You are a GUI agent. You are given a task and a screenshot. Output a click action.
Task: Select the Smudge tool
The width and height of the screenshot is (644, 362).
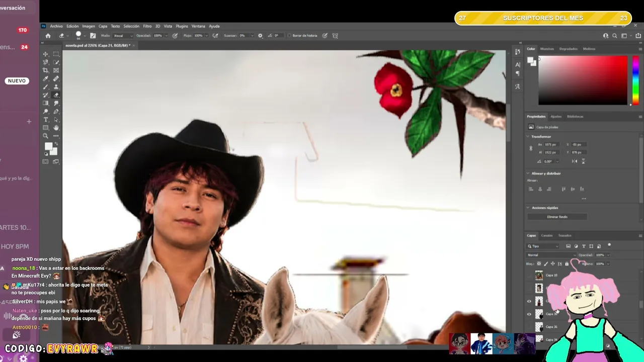coord(56,103)
